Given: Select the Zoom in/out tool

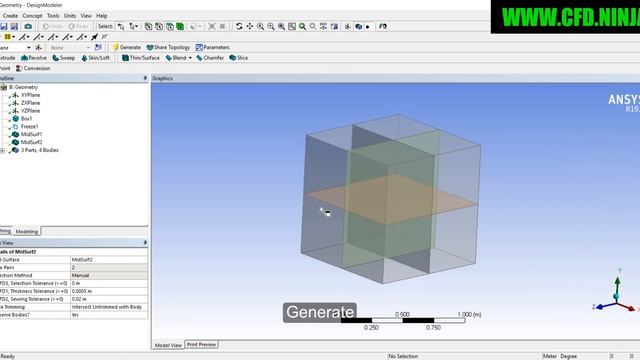Looking at the screenshot, I should (260, 27).
